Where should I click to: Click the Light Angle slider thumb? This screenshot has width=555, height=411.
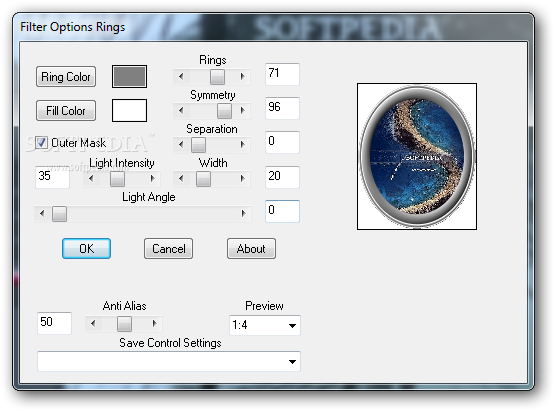pos(59,213)
